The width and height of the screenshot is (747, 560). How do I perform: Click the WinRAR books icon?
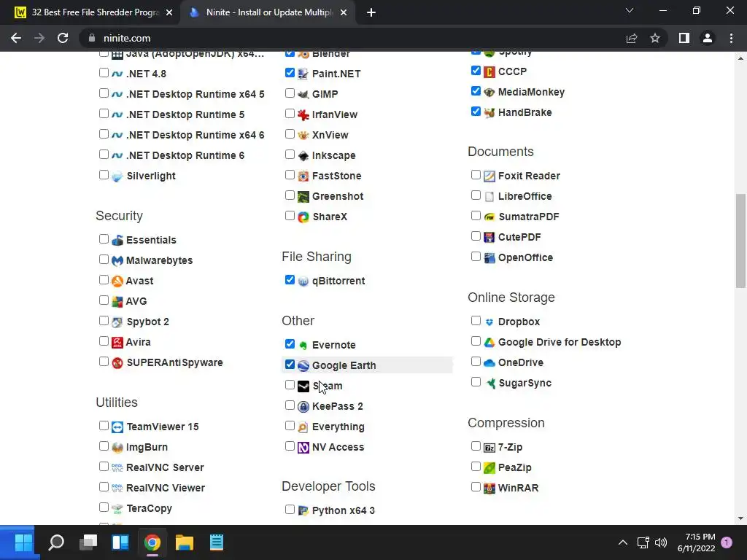tap(489, 488)
